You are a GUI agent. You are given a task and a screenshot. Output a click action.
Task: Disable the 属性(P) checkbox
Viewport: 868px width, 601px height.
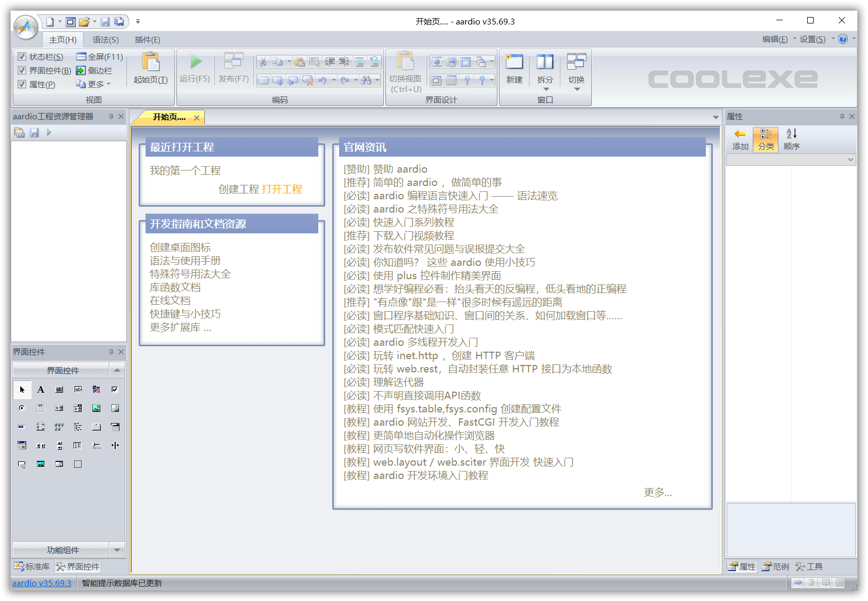click(x=22, y=84)
